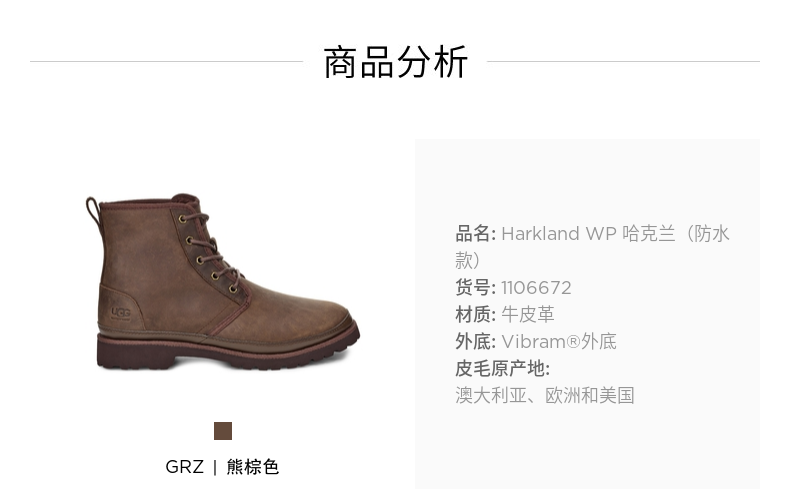This screenshot has height=489, width=790.
Task: Select the Vibram® outsole text
Action: (x=559, y=341)
